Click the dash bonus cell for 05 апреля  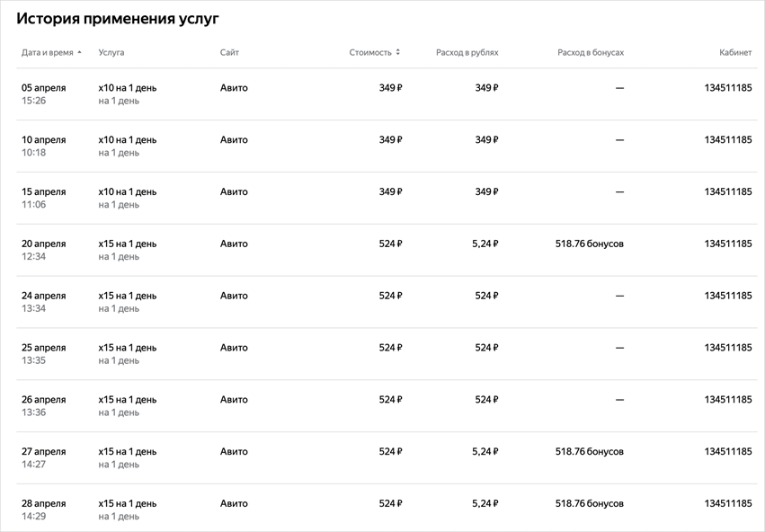pyautogui.click(x=619, y=88)
